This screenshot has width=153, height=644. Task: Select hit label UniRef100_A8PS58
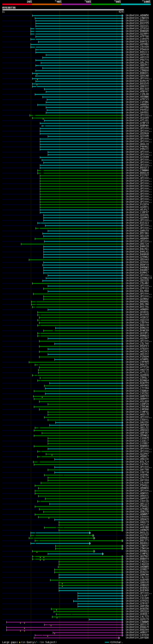point(137,606)
